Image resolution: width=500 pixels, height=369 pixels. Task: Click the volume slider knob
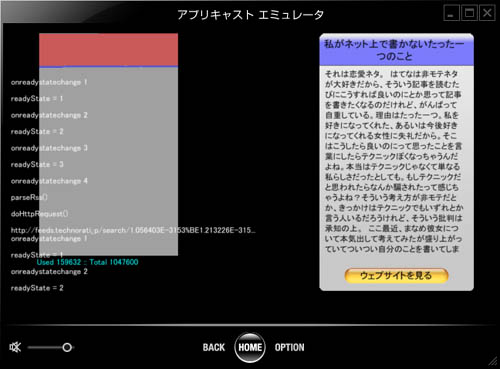coord(67,347)
